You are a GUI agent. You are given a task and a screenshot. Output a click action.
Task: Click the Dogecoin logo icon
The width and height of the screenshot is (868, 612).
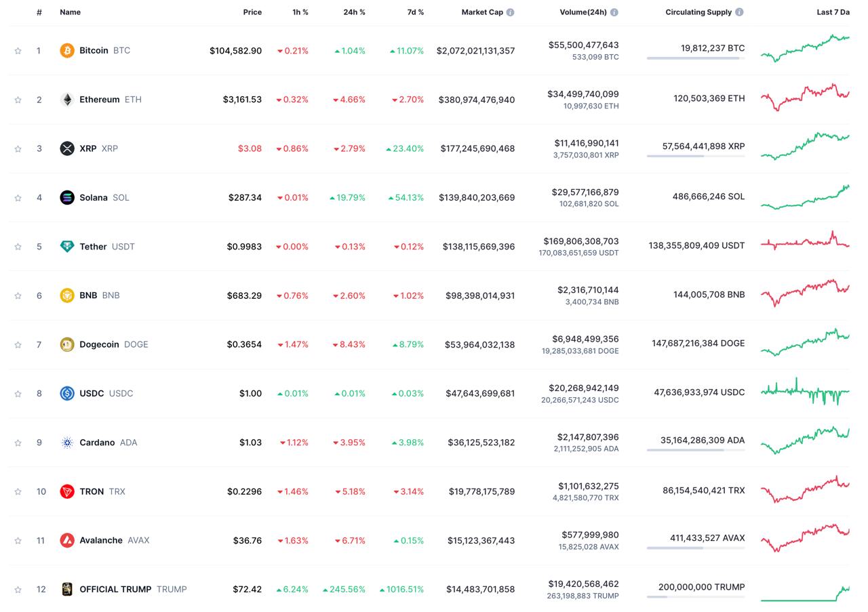[66, 345]
